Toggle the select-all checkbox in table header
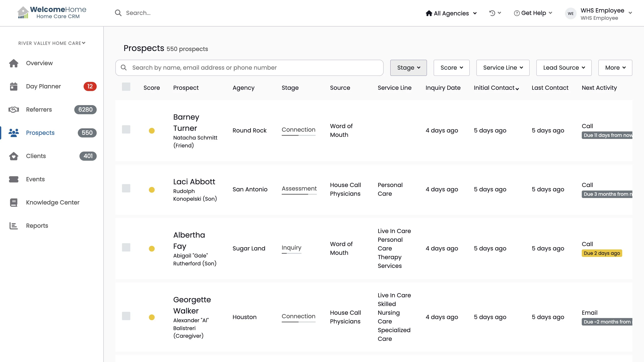644x362 pixels. 126,87
